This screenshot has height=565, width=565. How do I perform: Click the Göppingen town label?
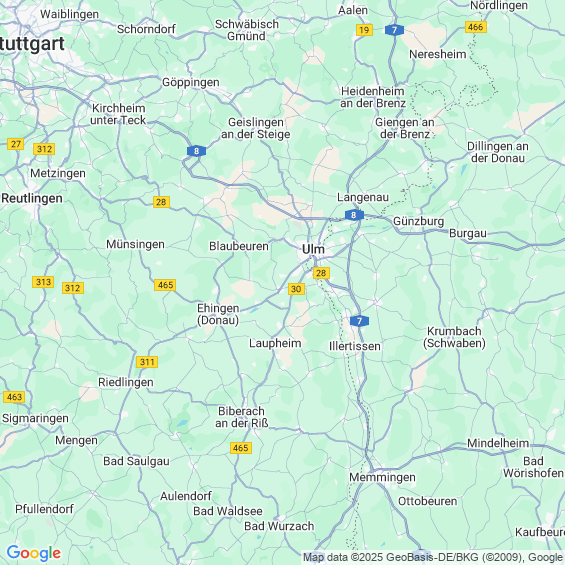[x=191, y=83]
